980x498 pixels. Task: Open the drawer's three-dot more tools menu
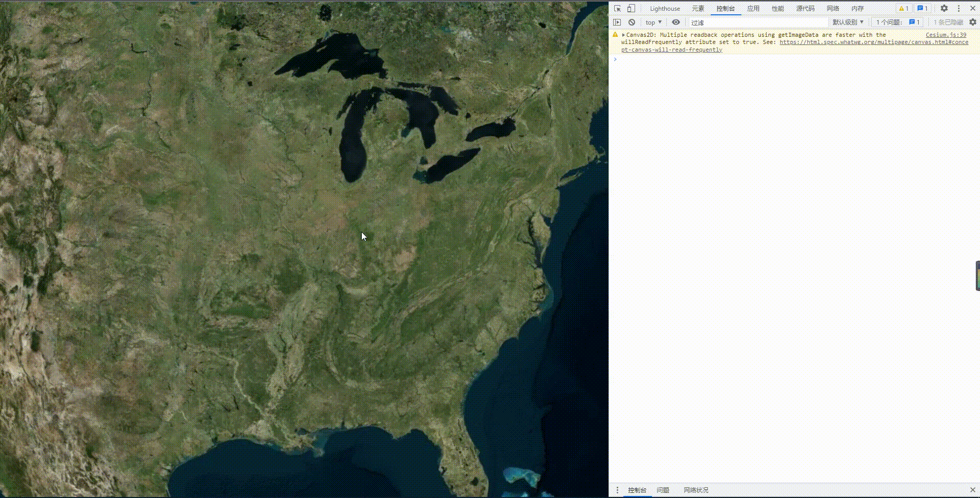[x=618, y=490]
